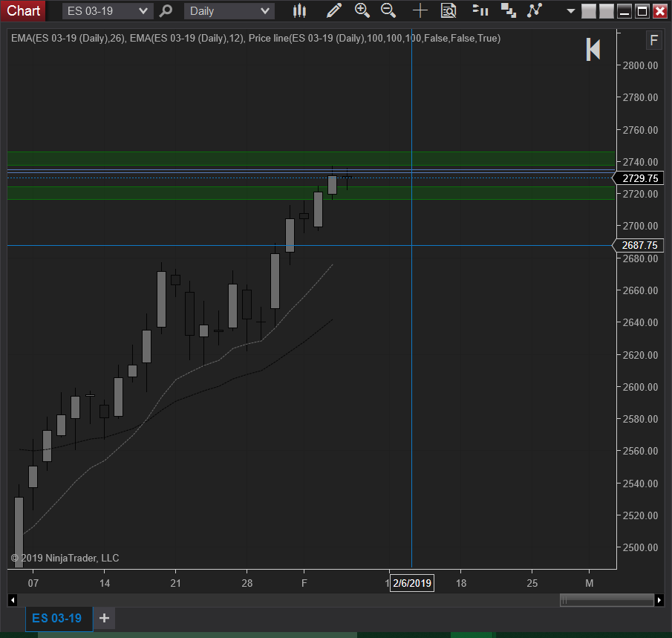
Task: Click the 21 date axis label
Action: (x=176, y=583)
